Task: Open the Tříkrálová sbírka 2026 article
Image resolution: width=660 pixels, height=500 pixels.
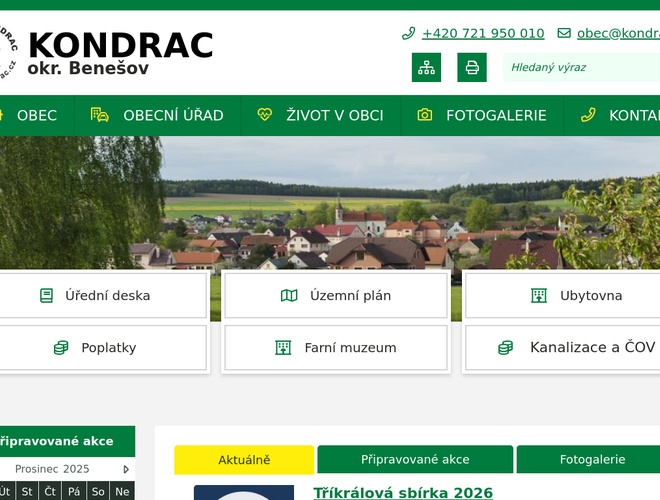Action: click(403, 492)
